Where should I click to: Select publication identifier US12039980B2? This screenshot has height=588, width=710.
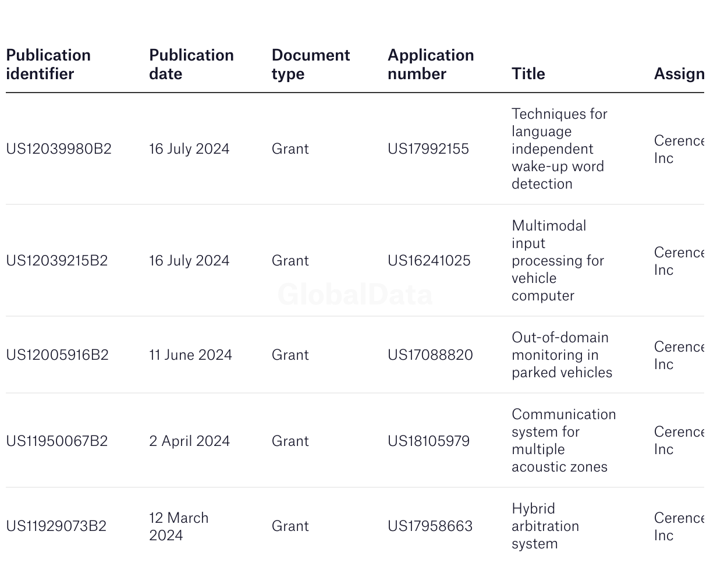[59, 148]
